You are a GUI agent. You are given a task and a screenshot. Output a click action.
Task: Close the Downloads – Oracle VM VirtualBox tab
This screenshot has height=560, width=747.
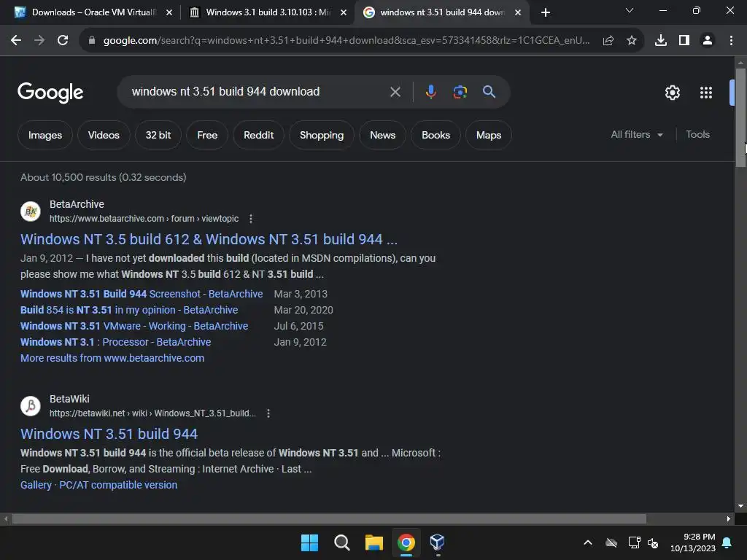[x=169, y=12]
